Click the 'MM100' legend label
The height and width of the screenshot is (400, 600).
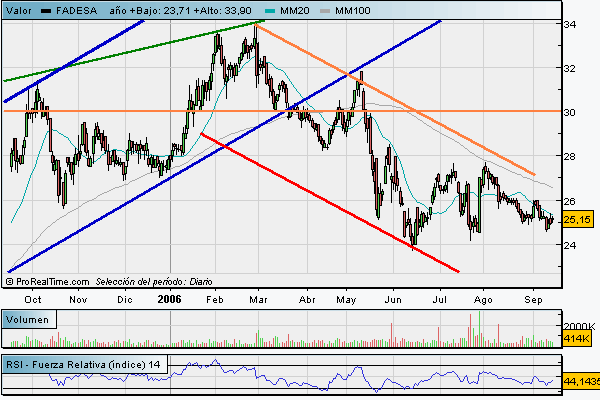[x=353, y=11]
